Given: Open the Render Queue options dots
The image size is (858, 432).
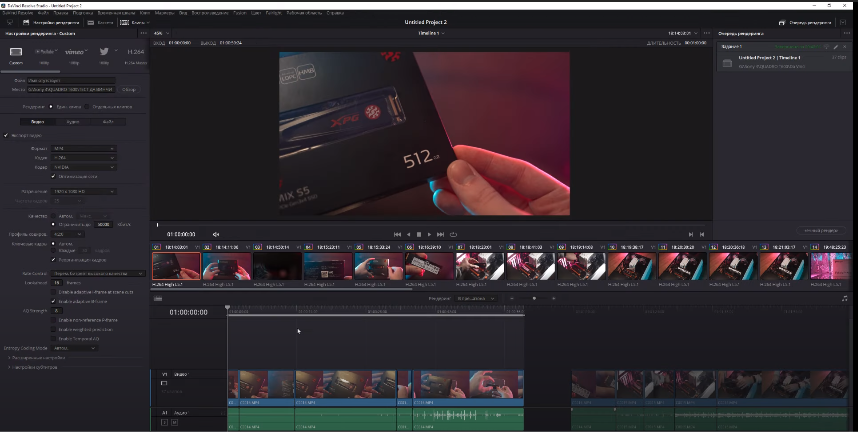Looking at the screenshot, I should [847, 33].
